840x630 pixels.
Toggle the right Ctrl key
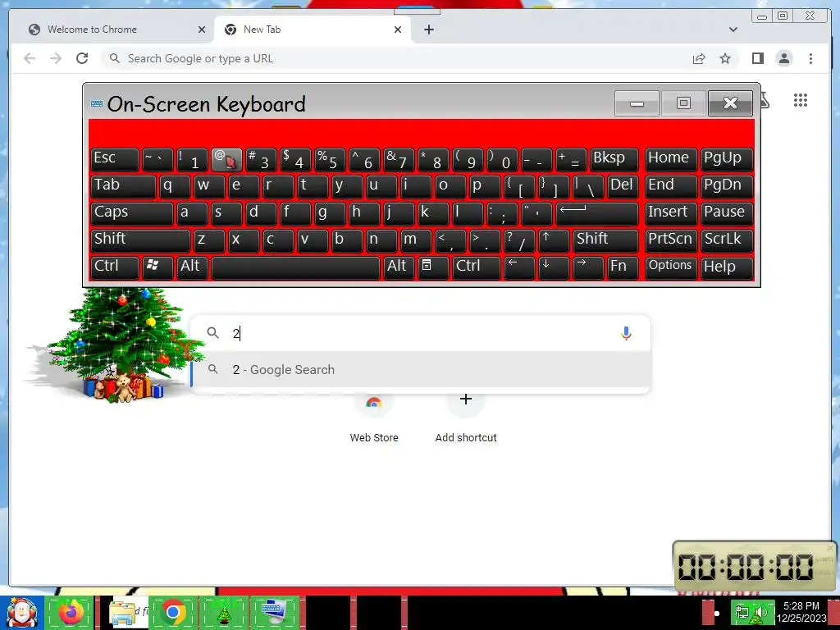point(477,268)
